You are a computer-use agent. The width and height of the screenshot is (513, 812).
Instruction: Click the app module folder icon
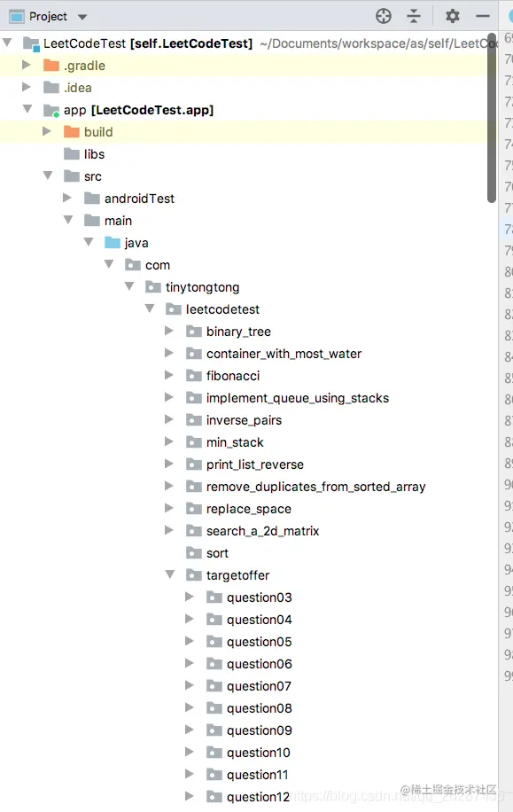(51, 110)
